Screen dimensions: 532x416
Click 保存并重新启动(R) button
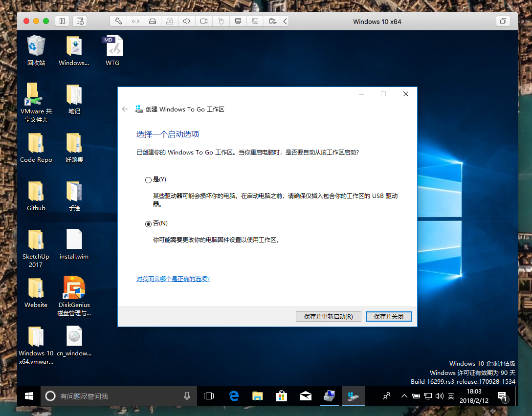(x=328, y=316)
